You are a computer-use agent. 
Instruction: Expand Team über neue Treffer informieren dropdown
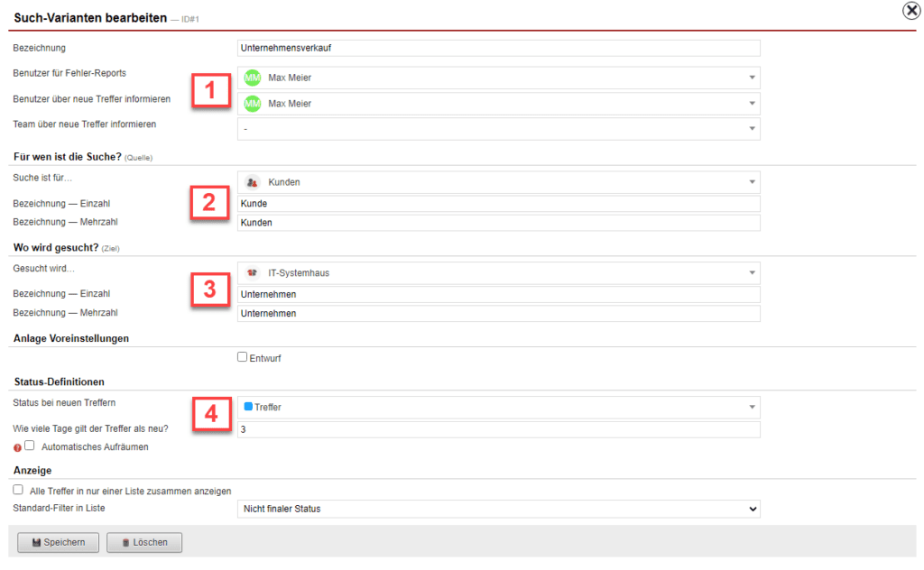[x=752, y=129]
